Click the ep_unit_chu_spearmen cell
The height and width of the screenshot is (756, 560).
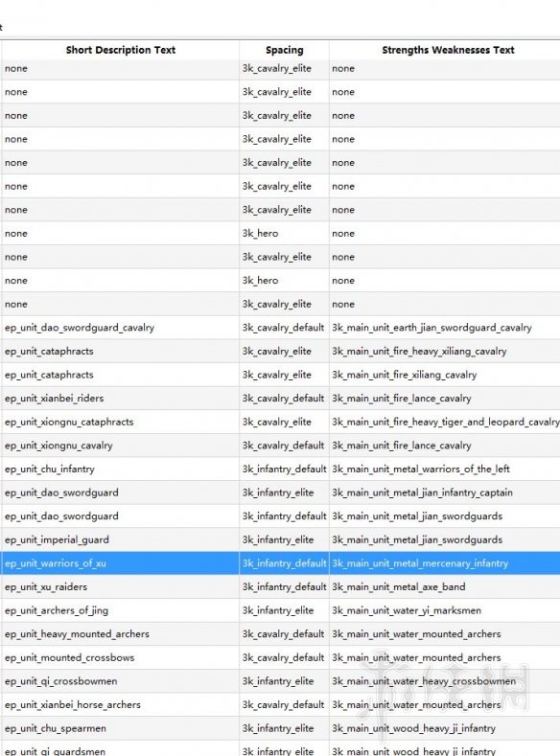120,728
